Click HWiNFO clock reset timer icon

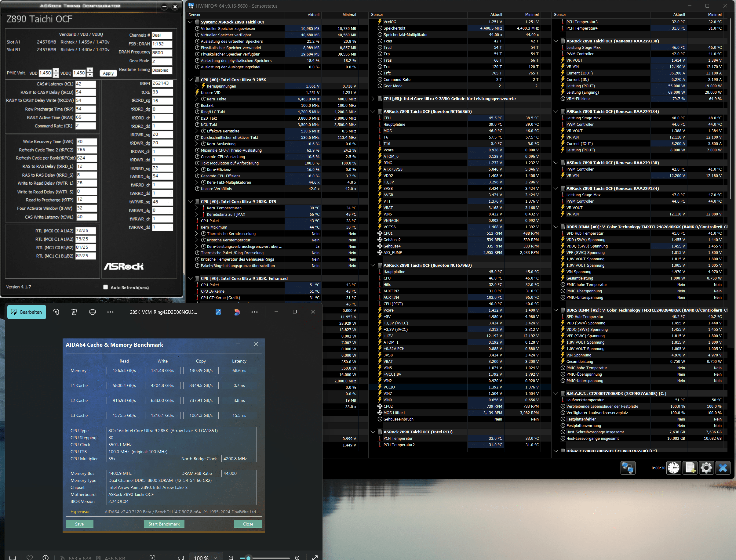click(674, 468)
